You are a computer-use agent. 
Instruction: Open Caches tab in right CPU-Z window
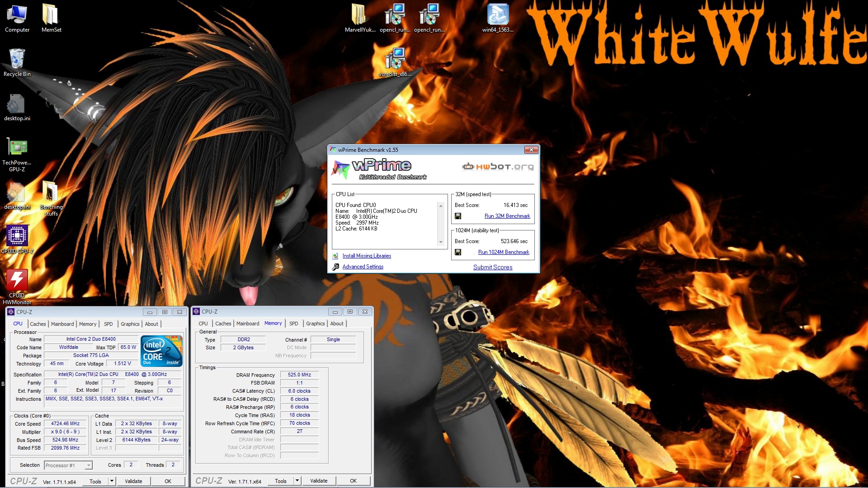coord(223,324)
